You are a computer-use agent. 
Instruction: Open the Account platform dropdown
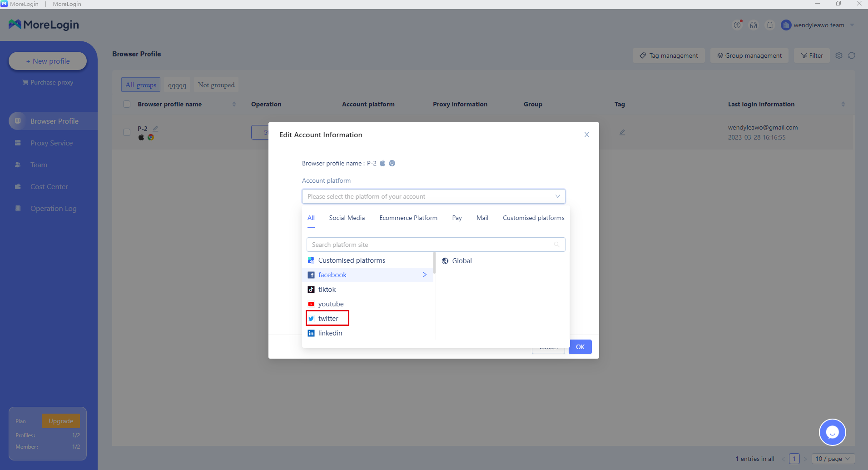[x=434, y=196]
